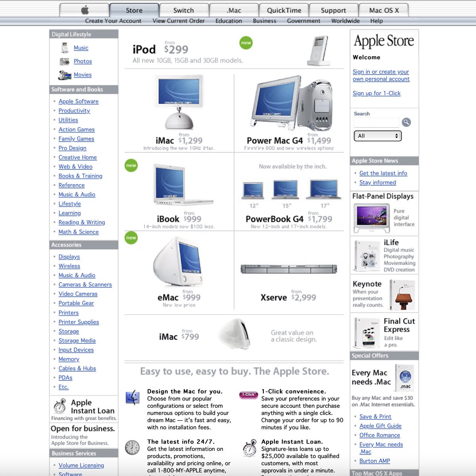Click the classic iMac $799 image

(x=234, y=334)
